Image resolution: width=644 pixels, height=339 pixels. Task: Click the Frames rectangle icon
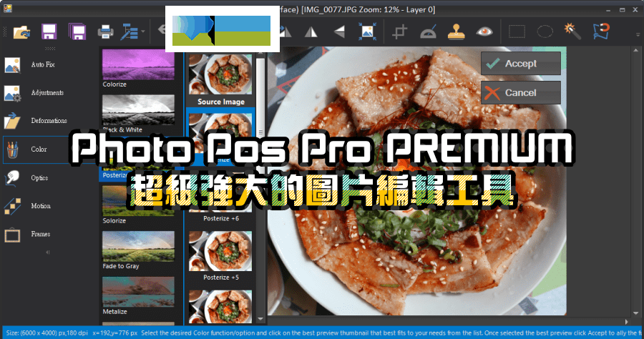(x=12, y=235)
